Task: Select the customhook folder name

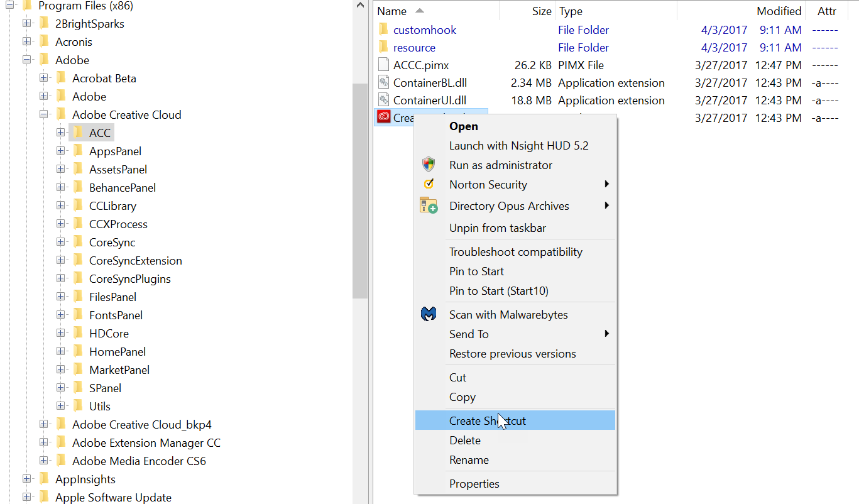Action: tap(425, 30)
